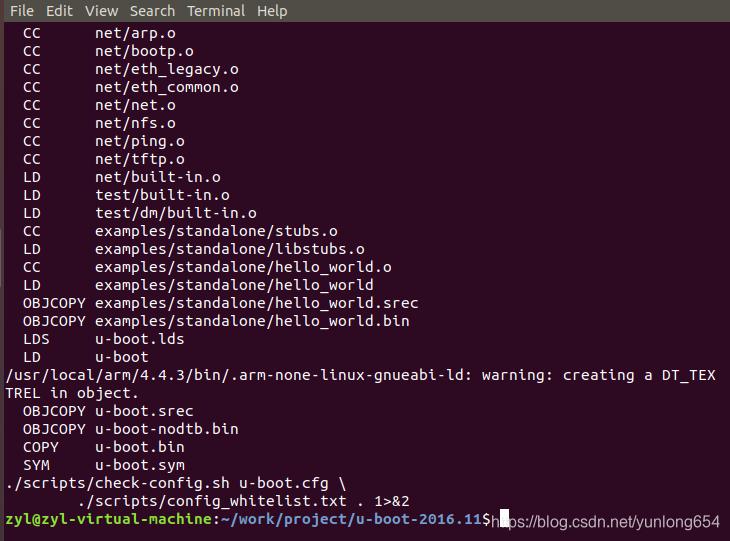Click examples/standalone/stubs.o text
Image resolution: width=730 pixels, height=541 pixels.
click(x=216, y=231)
